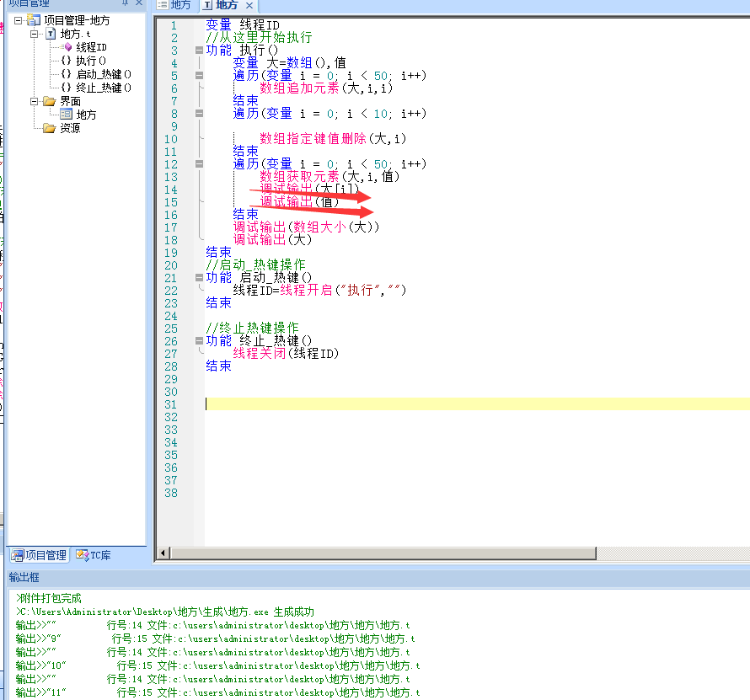Click the output line showing "10"

(x=217, y=665)
